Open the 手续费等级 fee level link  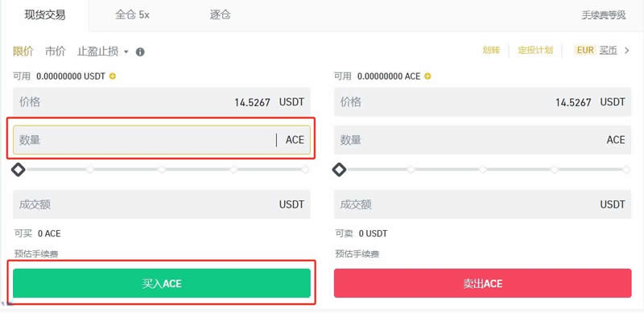[x=603, y=15]
